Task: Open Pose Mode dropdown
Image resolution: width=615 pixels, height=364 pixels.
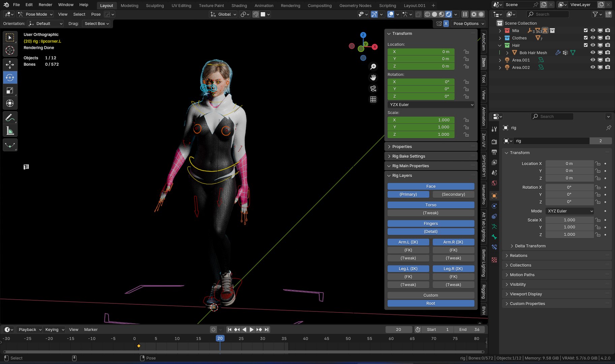Action: (x=35, y=14)
